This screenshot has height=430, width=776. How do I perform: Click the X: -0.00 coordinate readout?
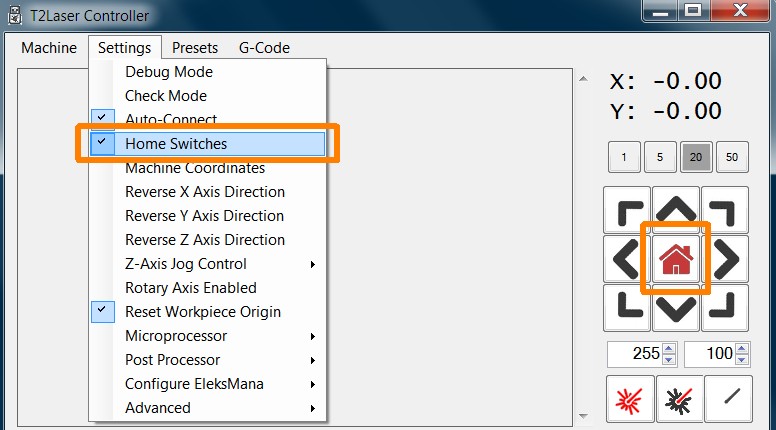pyautogui.click(x=666, y=81)
